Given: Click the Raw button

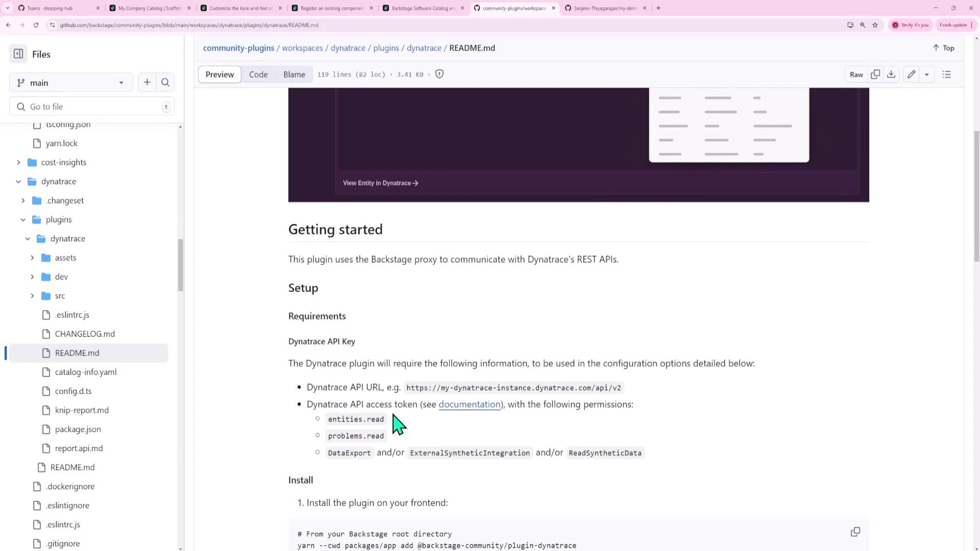Looking at the screenshot, I should (x=856, y=74).
